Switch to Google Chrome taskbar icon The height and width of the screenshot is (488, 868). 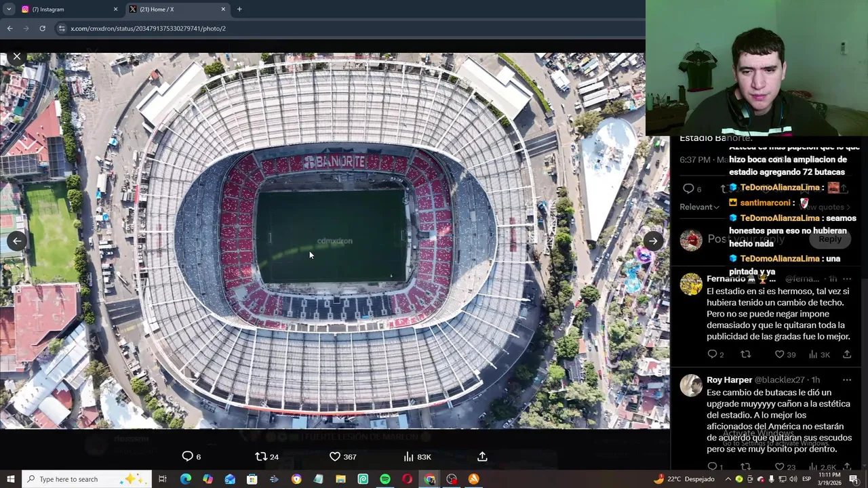pyautogui.click(x=429, y=479)
